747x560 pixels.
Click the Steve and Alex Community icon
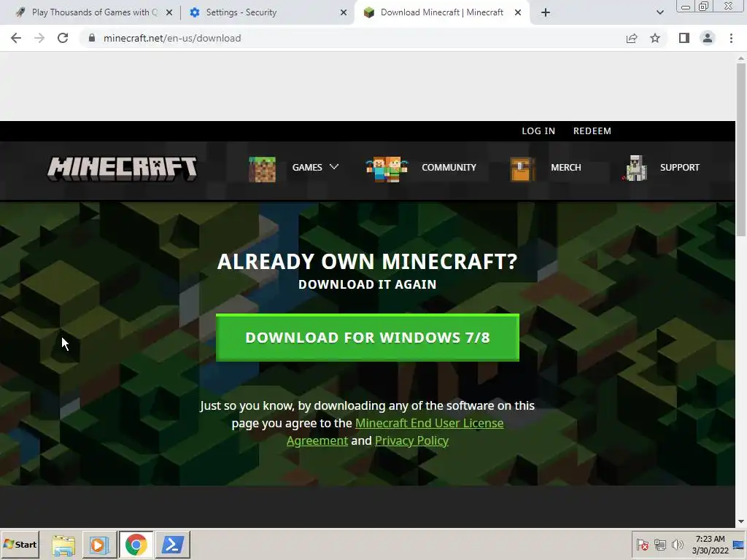tap(387, 169)
